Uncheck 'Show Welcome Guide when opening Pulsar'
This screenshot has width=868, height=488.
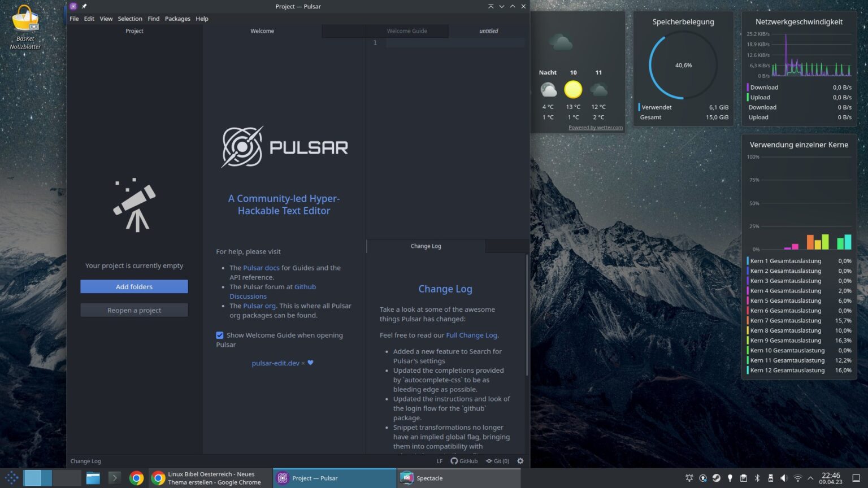[220, 335]
